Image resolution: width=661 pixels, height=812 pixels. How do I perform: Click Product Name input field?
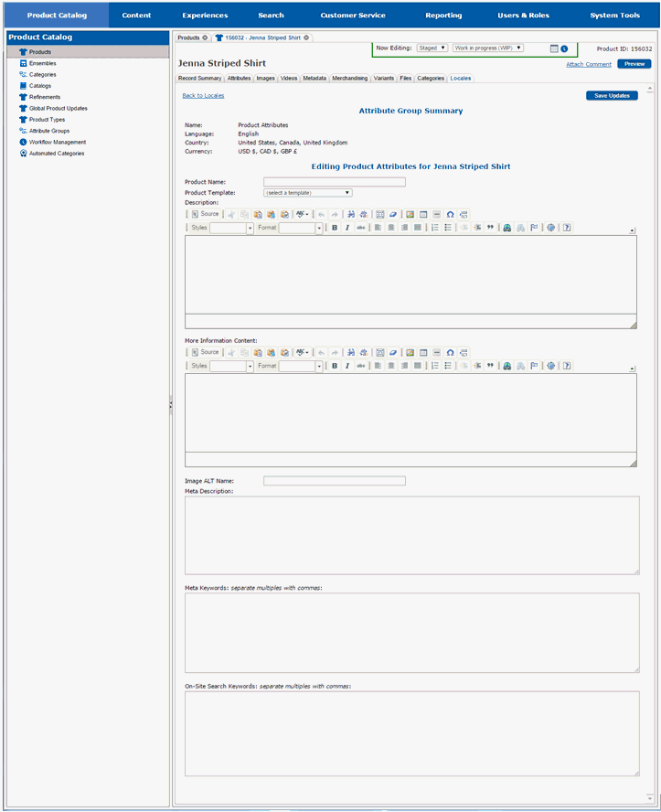335,182
